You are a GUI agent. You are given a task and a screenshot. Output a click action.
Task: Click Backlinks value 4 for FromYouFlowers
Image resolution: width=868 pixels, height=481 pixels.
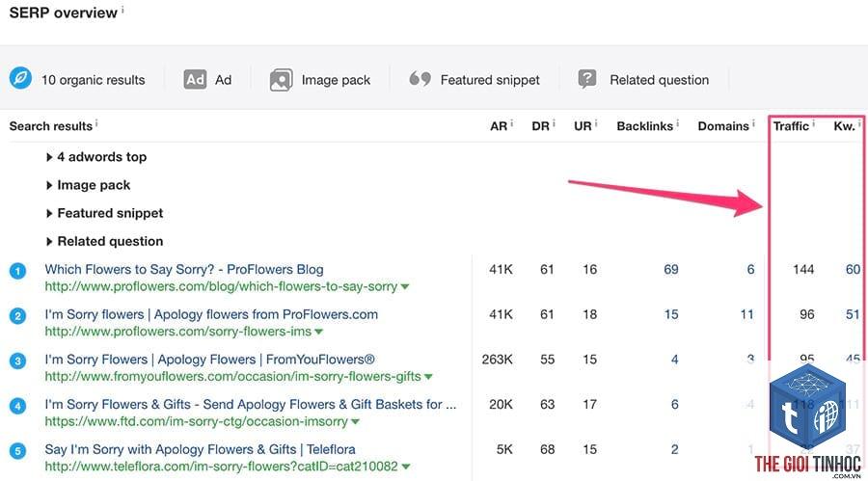pyautogui.click(x=675, y=360)
